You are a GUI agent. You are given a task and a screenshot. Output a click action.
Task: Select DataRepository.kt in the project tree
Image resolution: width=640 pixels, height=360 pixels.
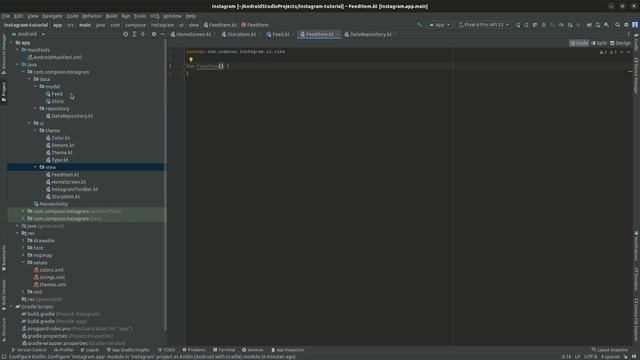coord(72,116)
